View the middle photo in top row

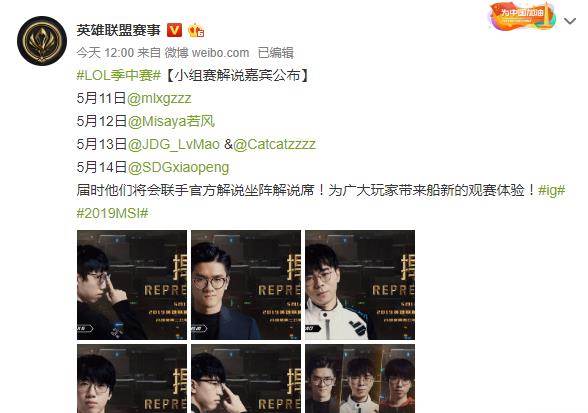(246, 285)
